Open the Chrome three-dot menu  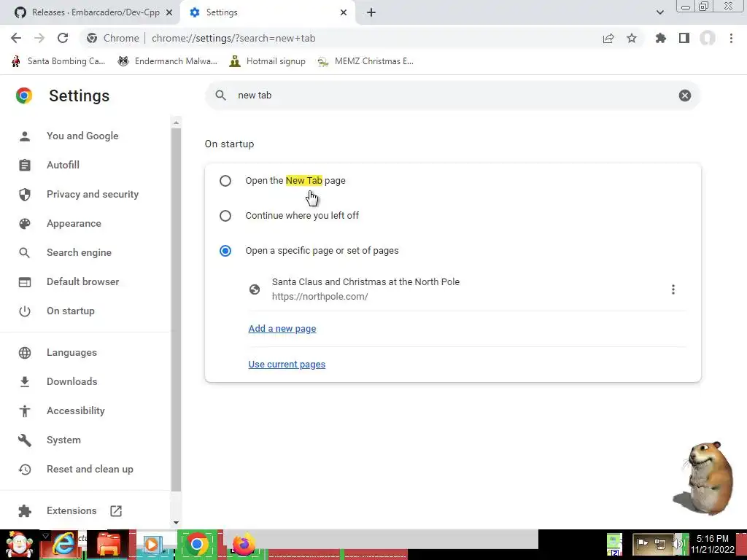[x=731, y=38]
